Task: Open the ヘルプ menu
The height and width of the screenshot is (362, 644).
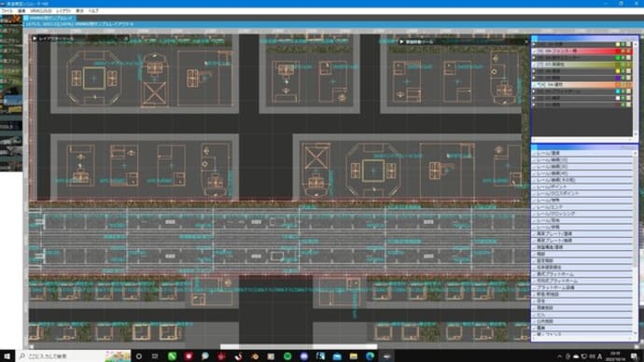Action: point(93,10)
